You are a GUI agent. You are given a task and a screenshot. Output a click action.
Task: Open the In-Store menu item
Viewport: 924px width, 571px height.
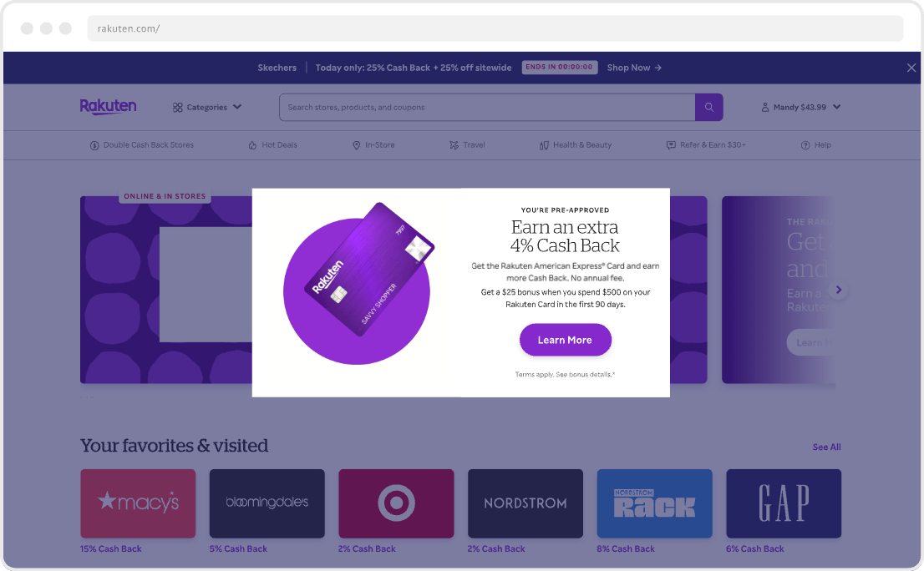(373, 144)
